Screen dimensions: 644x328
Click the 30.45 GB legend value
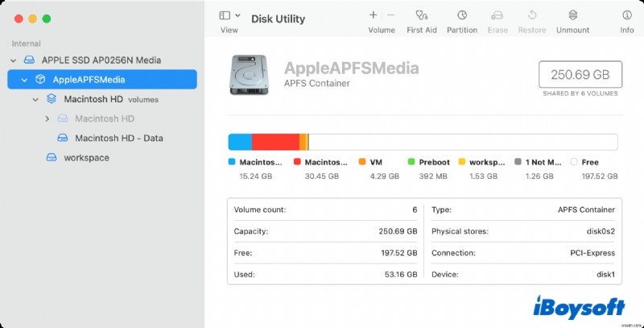(321, 176)
